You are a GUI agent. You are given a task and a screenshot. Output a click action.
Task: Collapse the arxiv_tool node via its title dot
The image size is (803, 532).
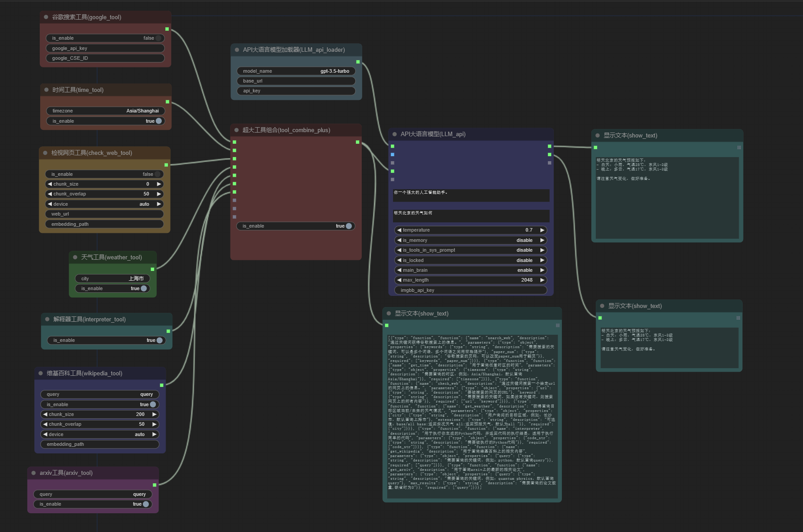click(33, 473)
